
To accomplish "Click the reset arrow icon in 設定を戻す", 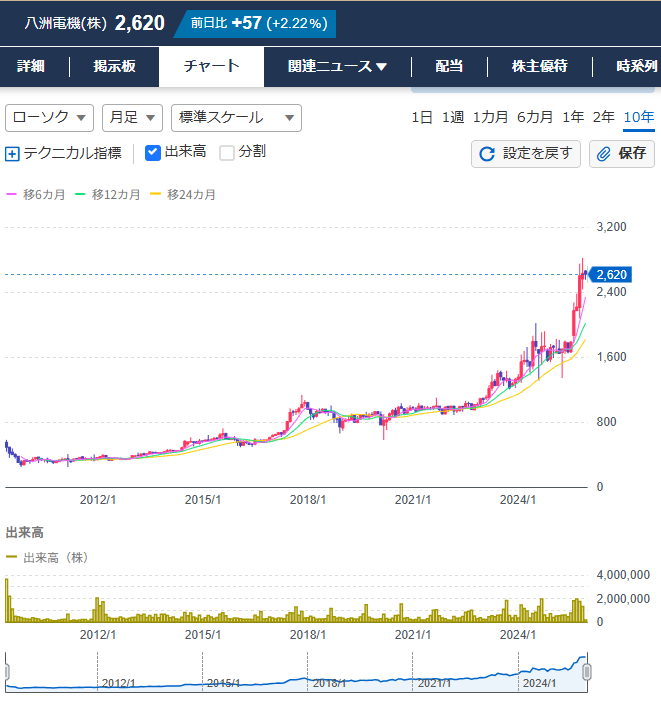I will point(488,154).
